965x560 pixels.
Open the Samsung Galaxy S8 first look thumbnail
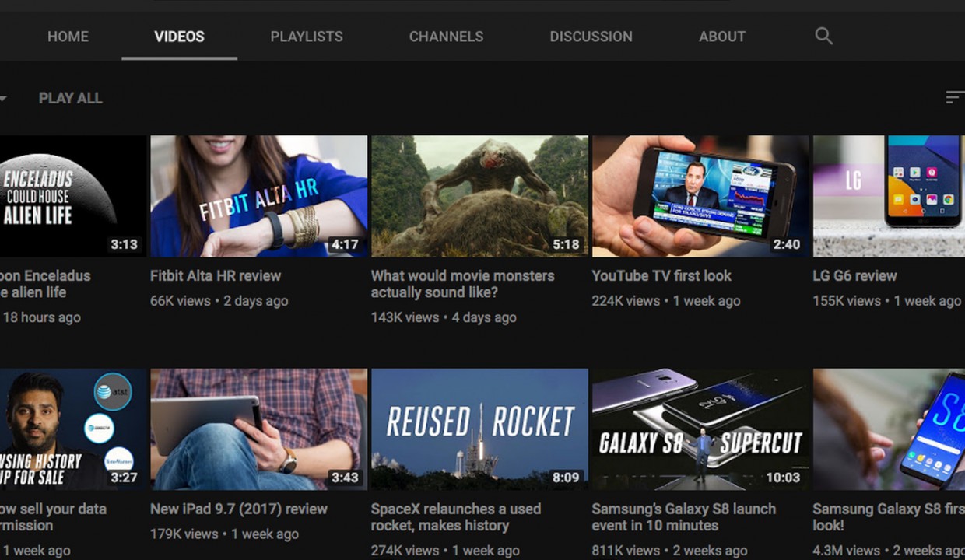pyautogui.click(x=889, y=429)
